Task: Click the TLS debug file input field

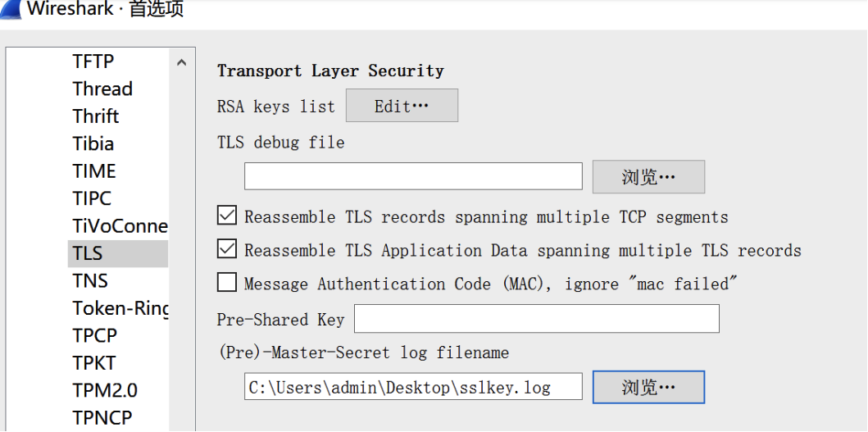Action: point(413,176)
